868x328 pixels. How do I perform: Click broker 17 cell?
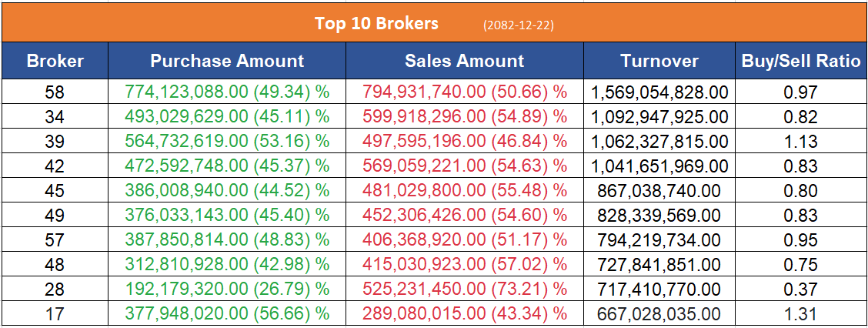(x=55, y=314)
